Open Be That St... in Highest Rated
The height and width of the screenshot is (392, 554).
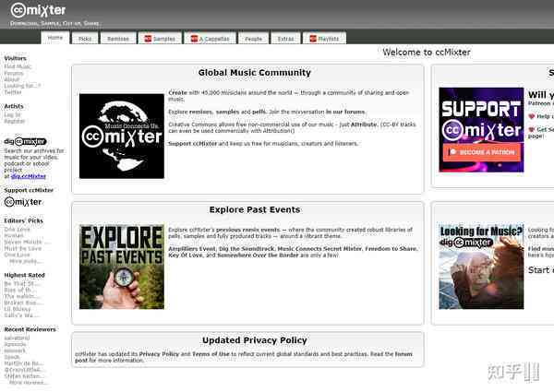point(21,284)
